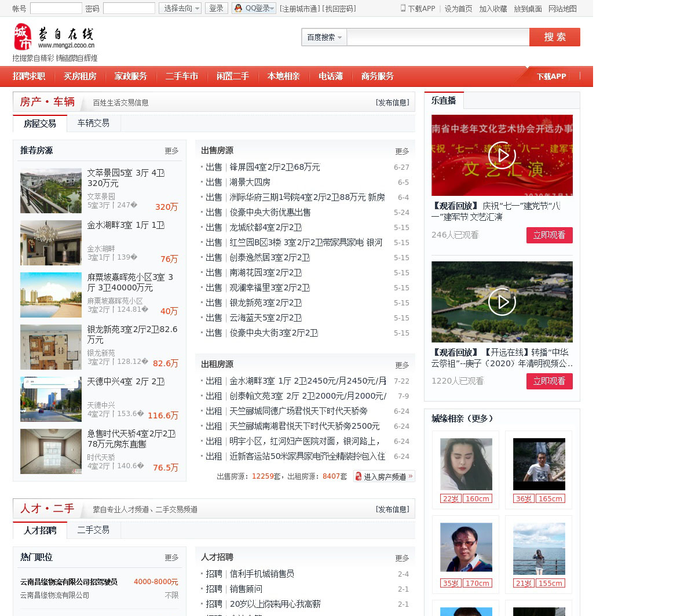695x616 pixels.
Task: Open the 进入房产频道 link
Action: tap(384, 476)
